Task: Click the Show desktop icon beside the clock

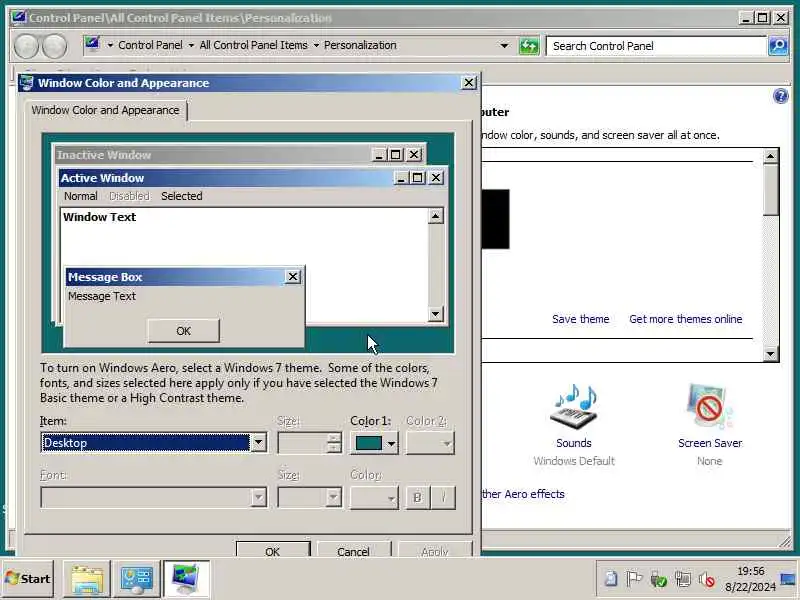Action: 789,579
